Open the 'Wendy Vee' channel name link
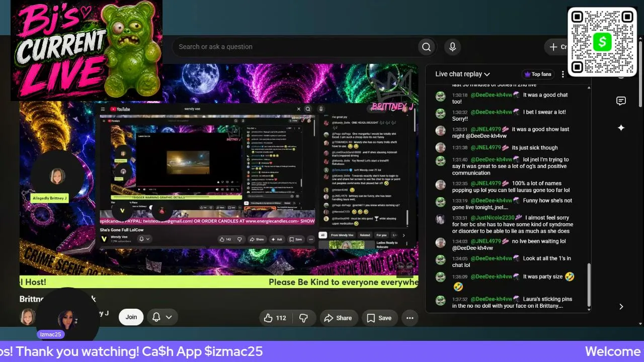 click(119, 237)
